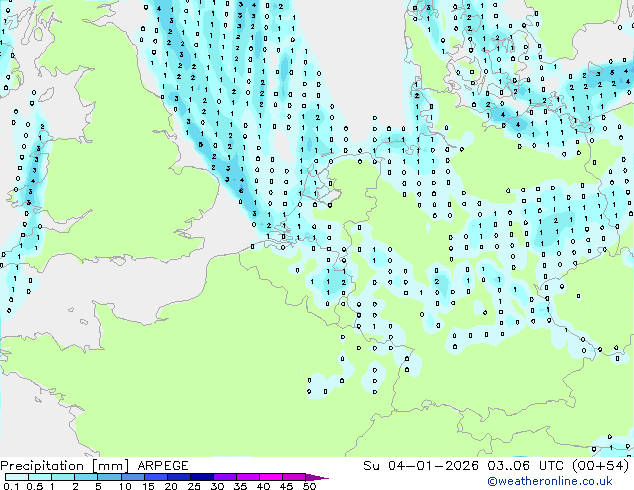Click the legend scale label '30'
This screenshot has width=634, height=490.
tap(218, 486)
